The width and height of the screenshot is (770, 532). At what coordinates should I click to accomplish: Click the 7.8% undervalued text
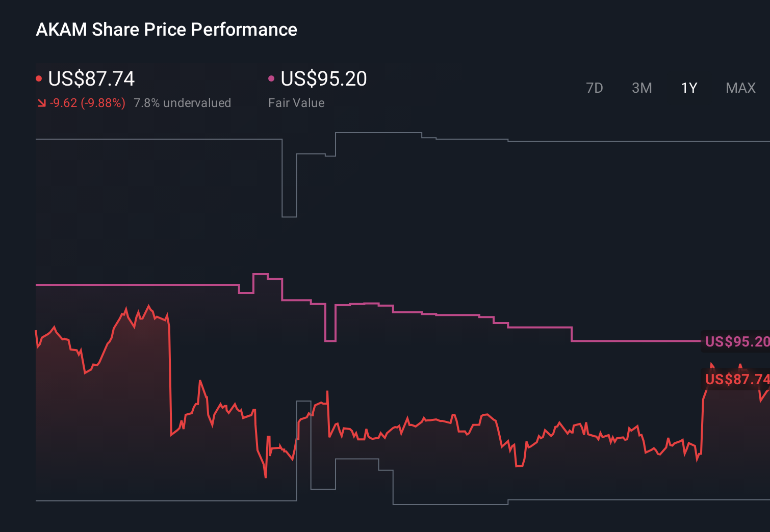182,102
